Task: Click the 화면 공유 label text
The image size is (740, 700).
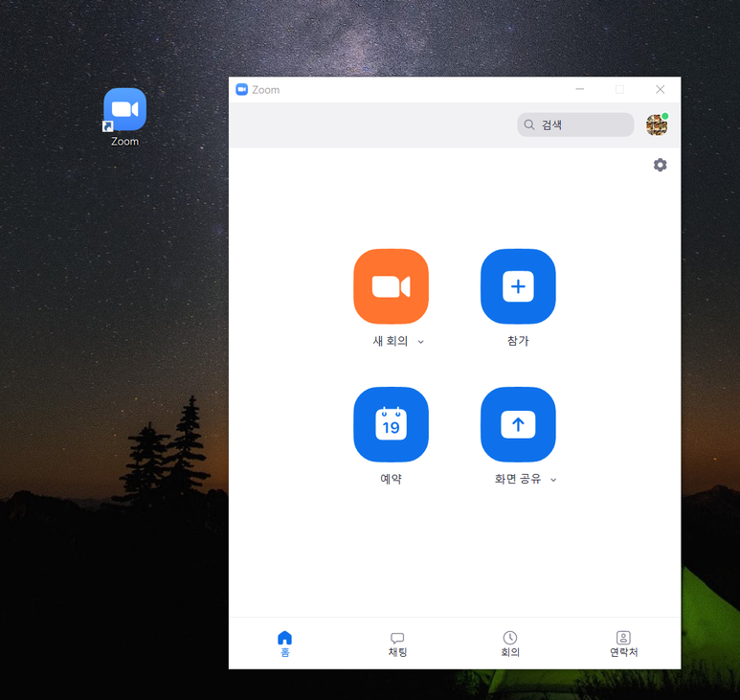Action: (x=518, y=479)
